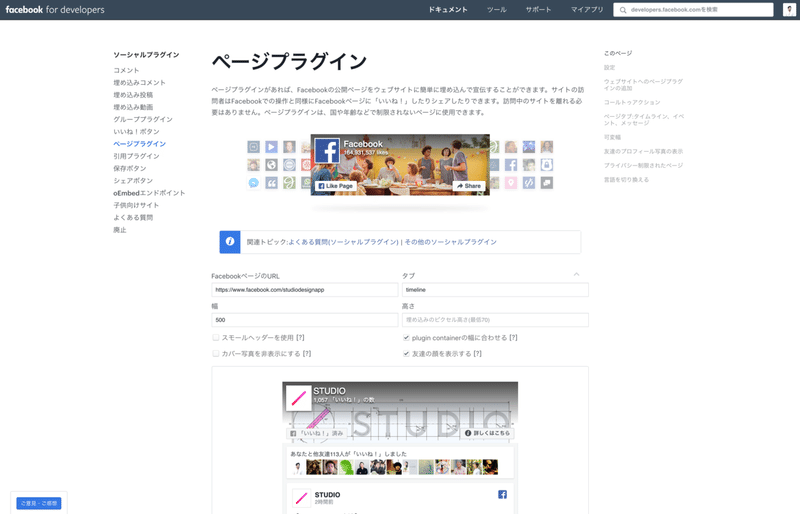
Task: Click その他のソーシャルプラグイン link
Action: coord(451,242)
